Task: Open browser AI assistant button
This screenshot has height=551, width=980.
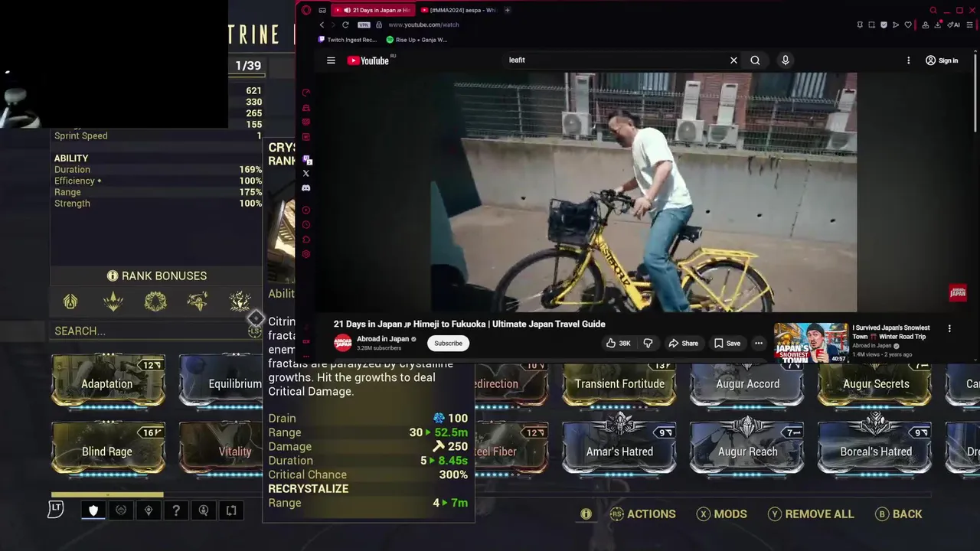Action: pos(954,24)
